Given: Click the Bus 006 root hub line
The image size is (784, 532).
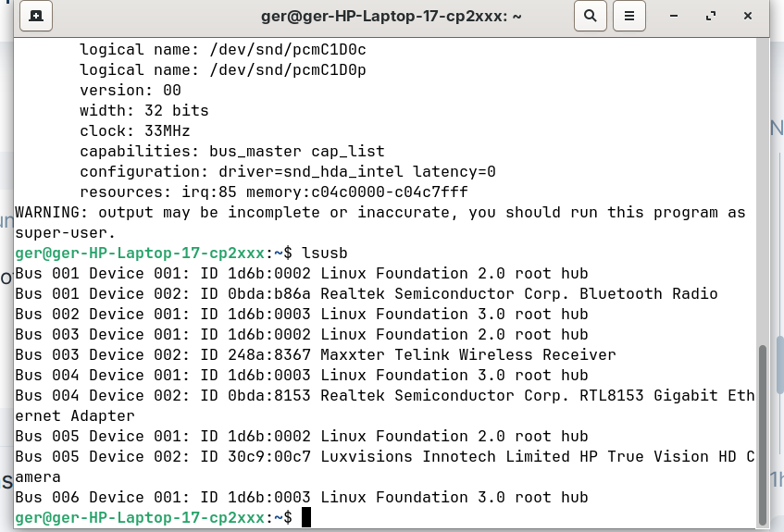Looking at the screenshot, I should tap(301, 497).
